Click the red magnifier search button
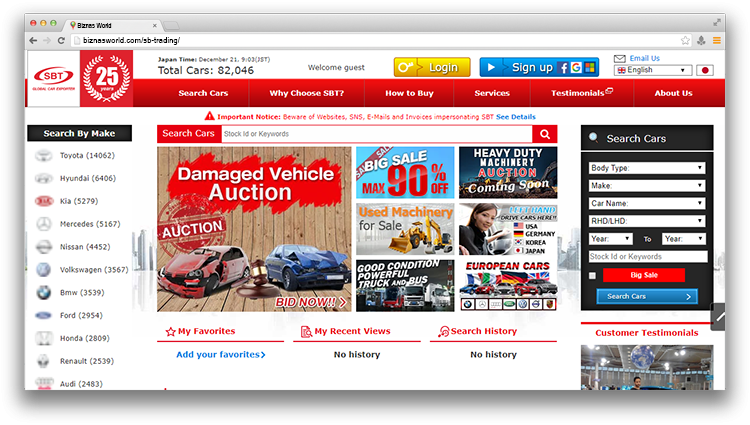 point(545,134)
